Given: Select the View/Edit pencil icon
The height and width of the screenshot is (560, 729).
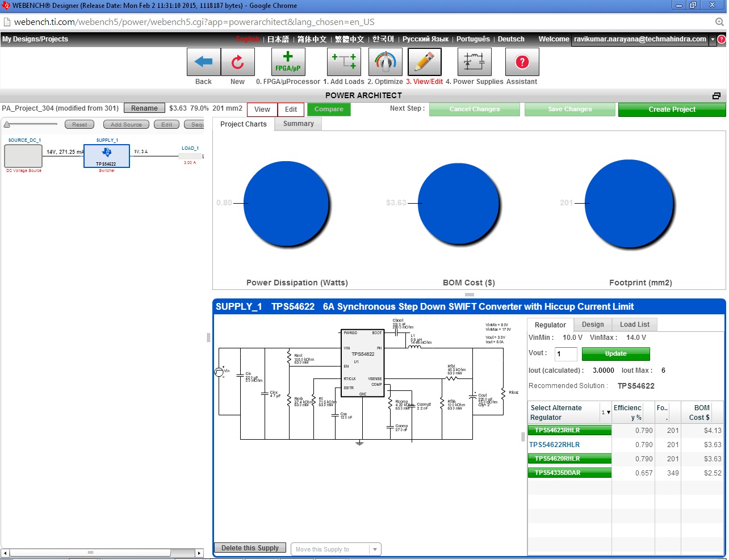Looking at the screenshot, I should (x=424, y=62).
